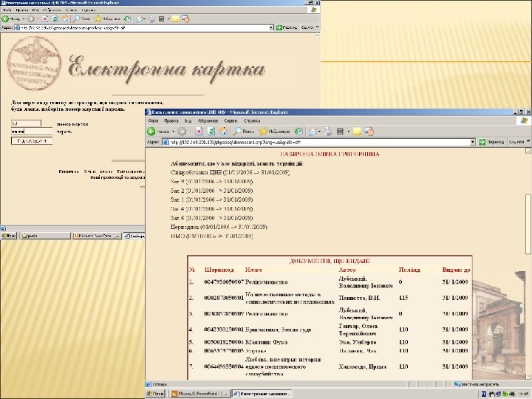532x399 pixels.
Task: Open Favorites star in background IE window
Action: pyautogui.click(x=107, y=18)
